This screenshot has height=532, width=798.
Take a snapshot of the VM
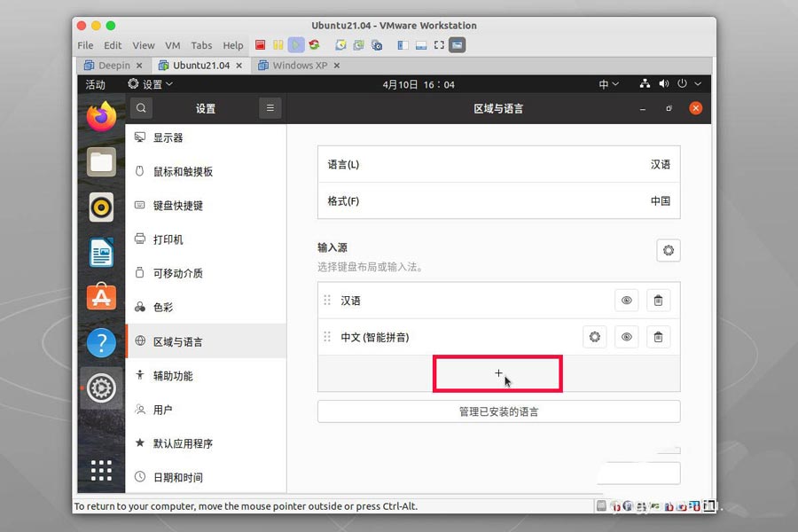pos(339,43)
